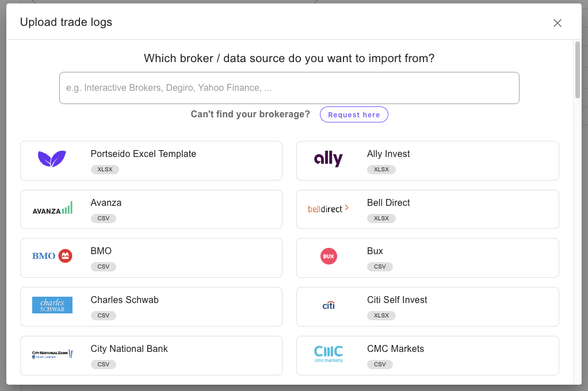Click the CSV tag under Avanza

coord(103,218)
